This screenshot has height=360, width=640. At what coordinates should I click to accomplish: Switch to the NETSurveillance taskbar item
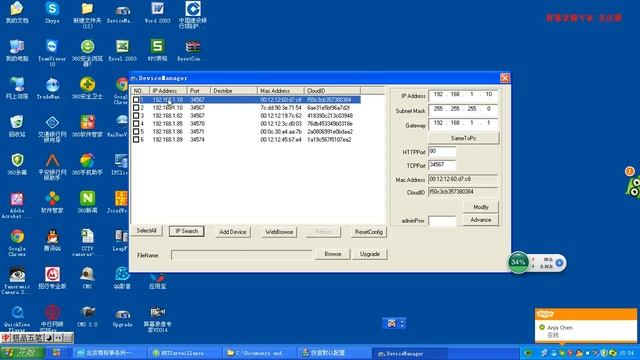click(184, 353)
